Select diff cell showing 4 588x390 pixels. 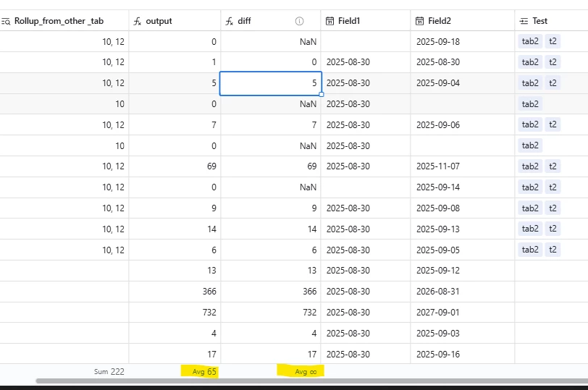coord(271,334)
